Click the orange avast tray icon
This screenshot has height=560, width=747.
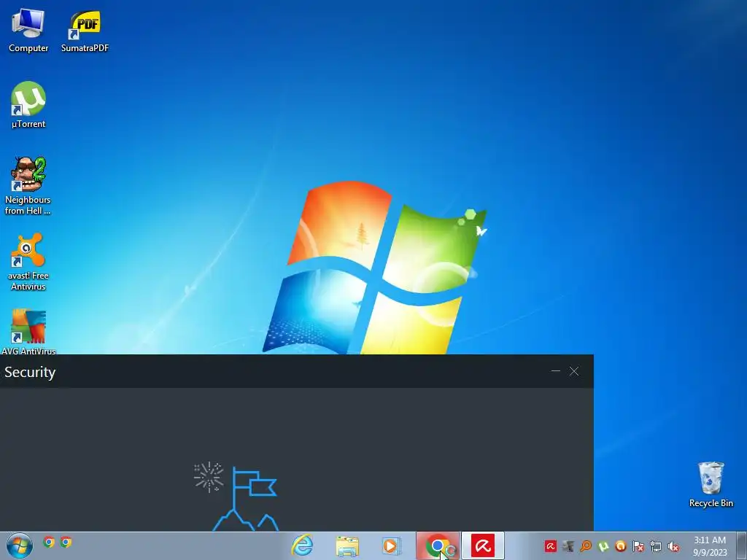click(x=620, y=546)
